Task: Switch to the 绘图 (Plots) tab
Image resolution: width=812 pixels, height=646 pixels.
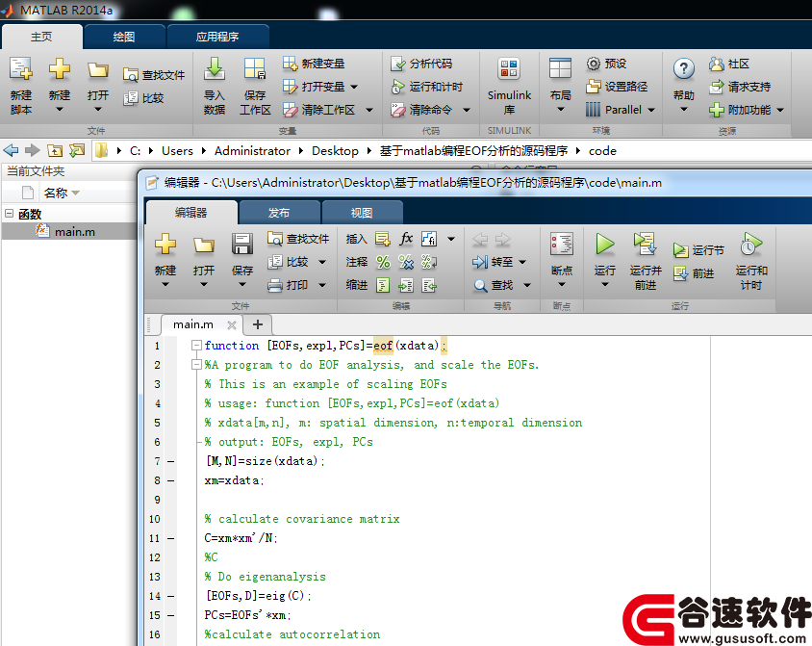Action: (124, 37)
